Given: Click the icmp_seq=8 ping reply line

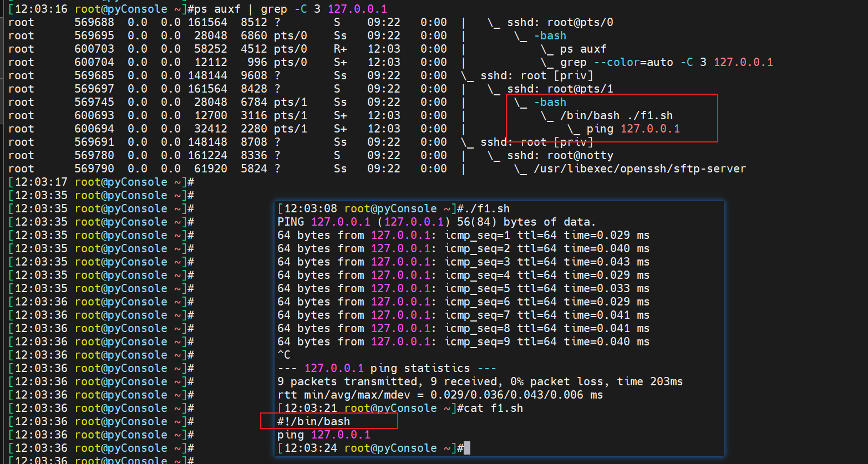Looking at the screenshot, I should [x=463, y=328].
